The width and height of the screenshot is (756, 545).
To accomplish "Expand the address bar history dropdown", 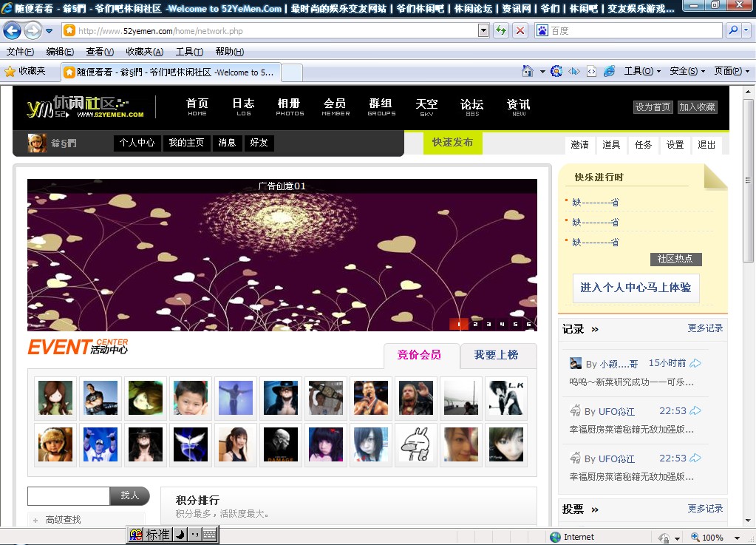I will (483, 31).
